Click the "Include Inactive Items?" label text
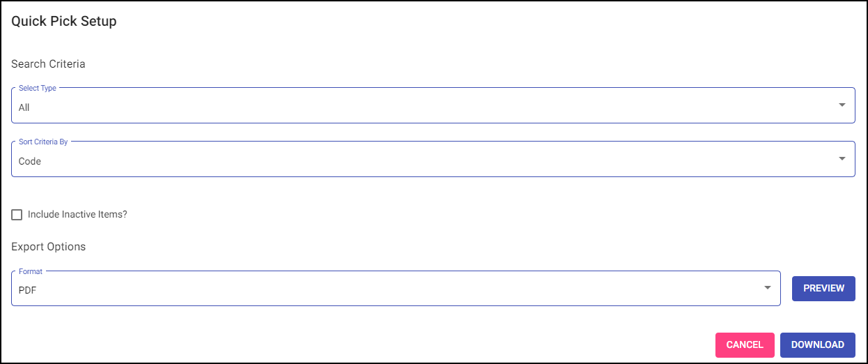The image size is (868, 364). tap(77, 215)
